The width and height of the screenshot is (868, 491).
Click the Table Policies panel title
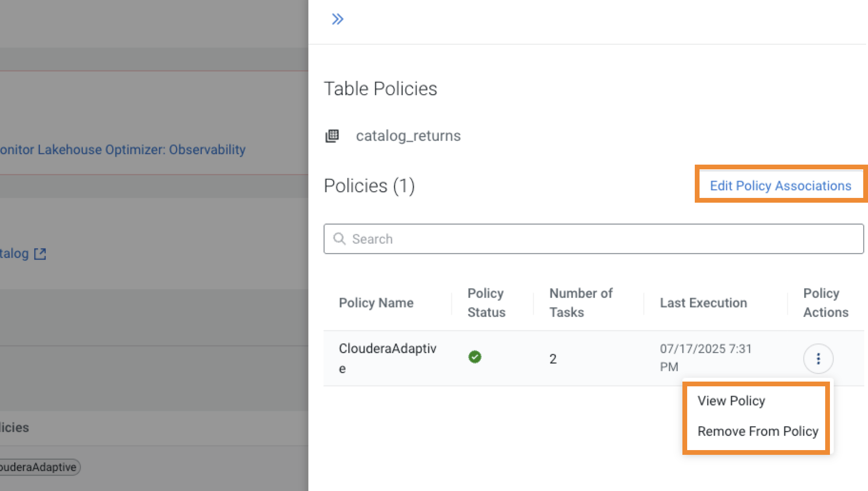(381, 88)
